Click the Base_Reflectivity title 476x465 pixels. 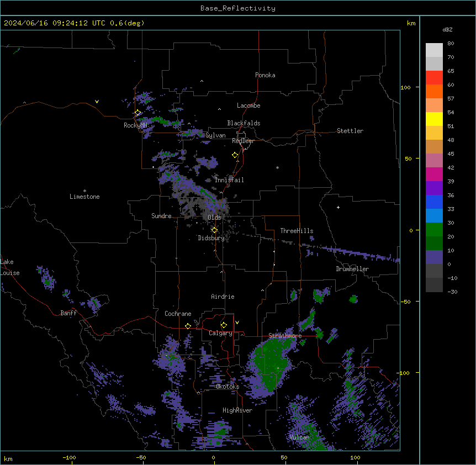(238, 8)
